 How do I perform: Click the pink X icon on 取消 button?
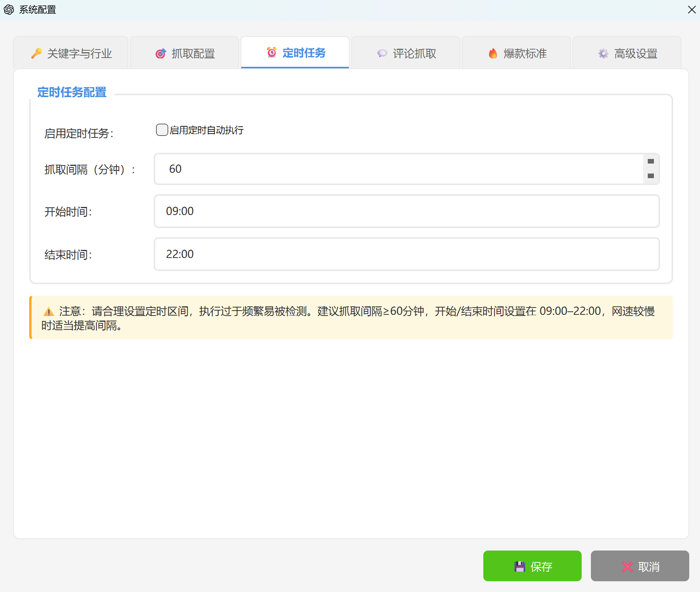[627, 566]
